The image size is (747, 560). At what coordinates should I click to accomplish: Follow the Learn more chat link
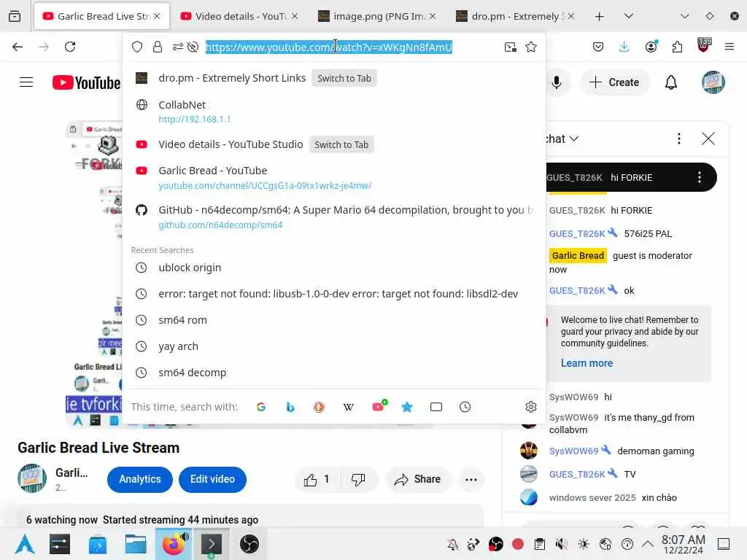pos(587,363)
